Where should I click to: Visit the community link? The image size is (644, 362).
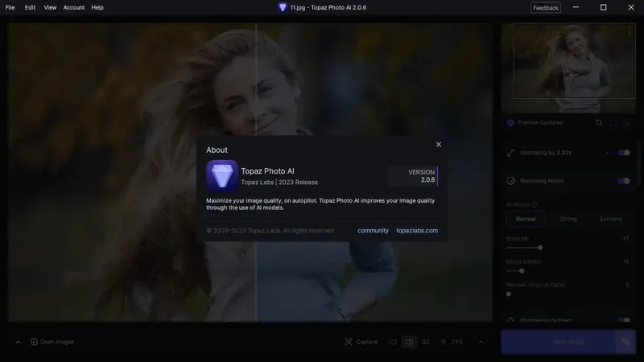point(373,231)
